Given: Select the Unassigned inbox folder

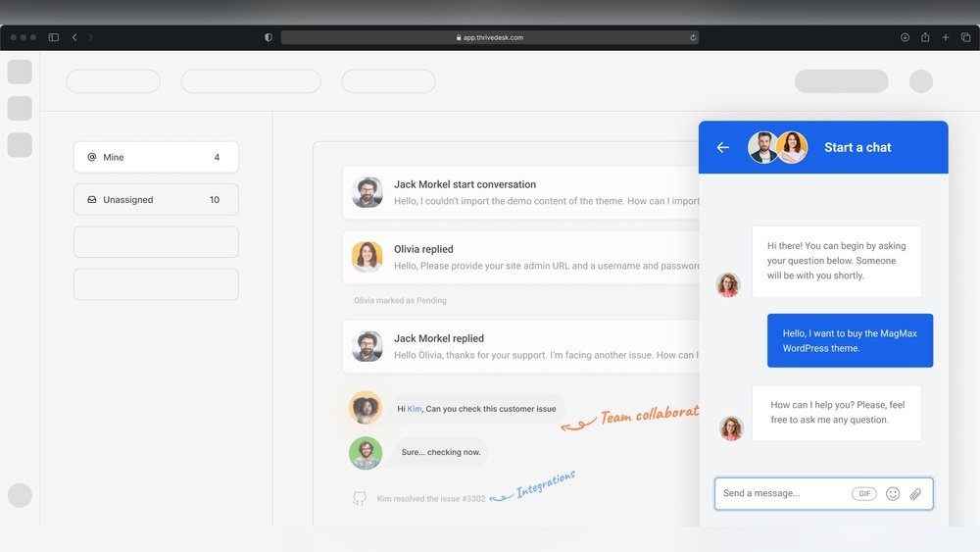Looking at the screenshot, I should point(156,199).
